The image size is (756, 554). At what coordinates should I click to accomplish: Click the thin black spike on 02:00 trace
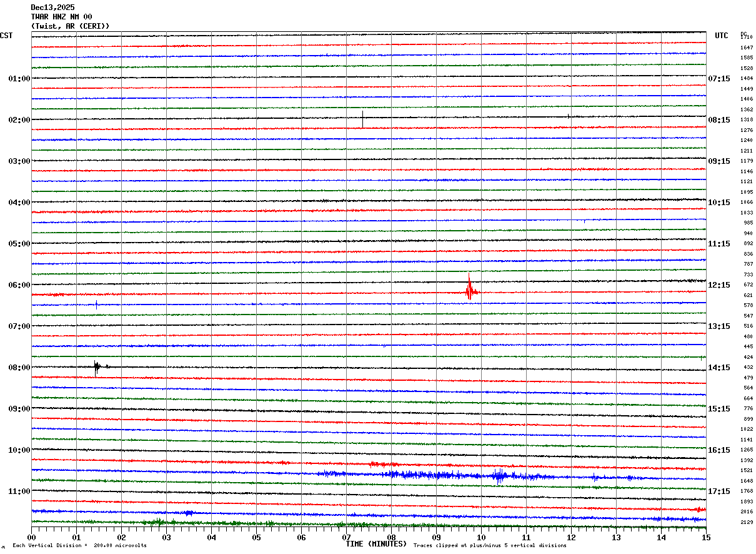(362, 118)
